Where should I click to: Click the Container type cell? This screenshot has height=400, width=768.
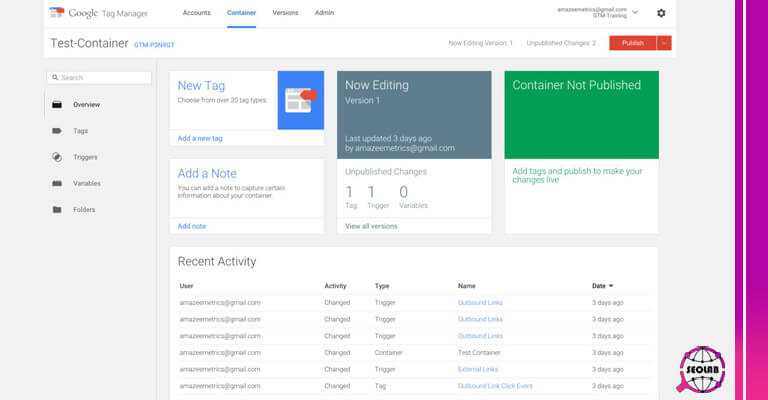[388, 353]
